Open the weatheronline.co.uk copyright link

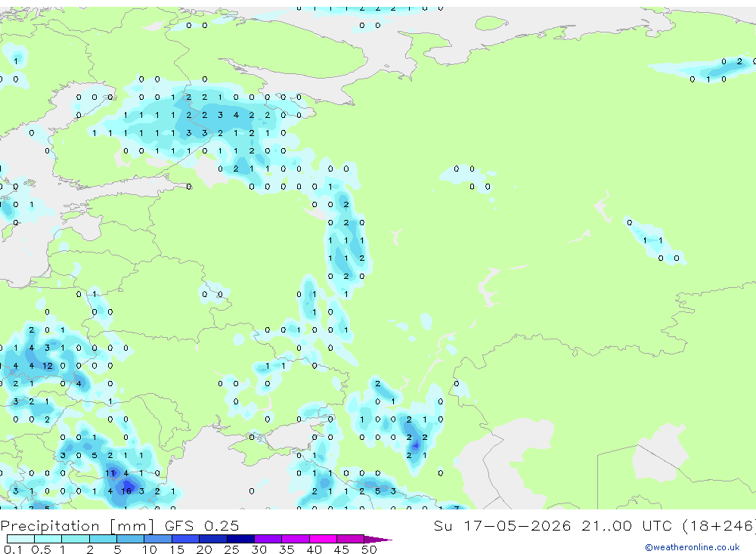692,547
